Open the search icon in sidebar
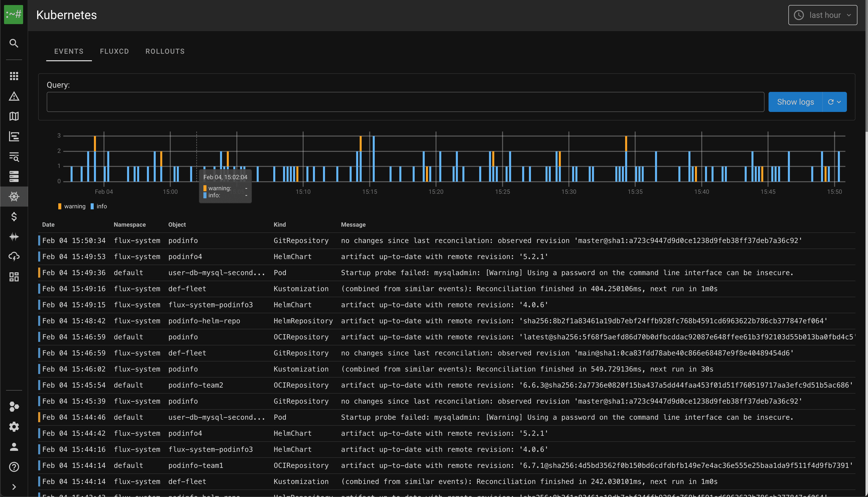Screen dimensions: 868x497 (14, 43)
